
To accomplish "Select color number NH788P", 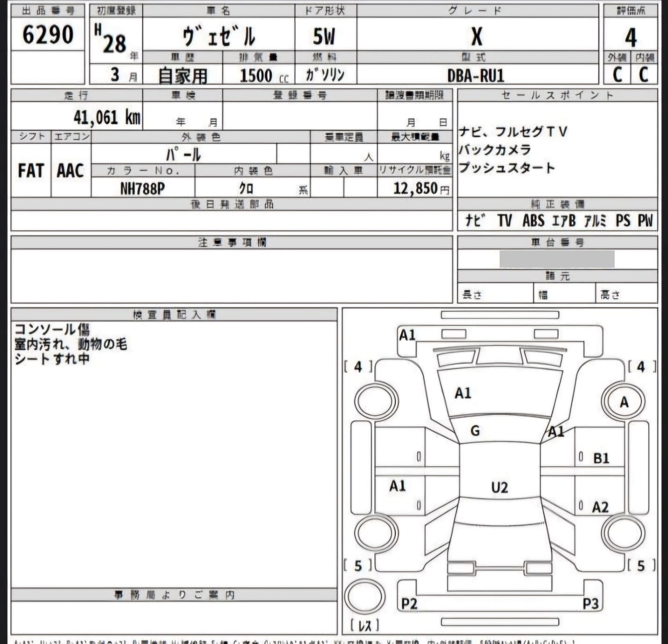I will [x=142, y=188].
